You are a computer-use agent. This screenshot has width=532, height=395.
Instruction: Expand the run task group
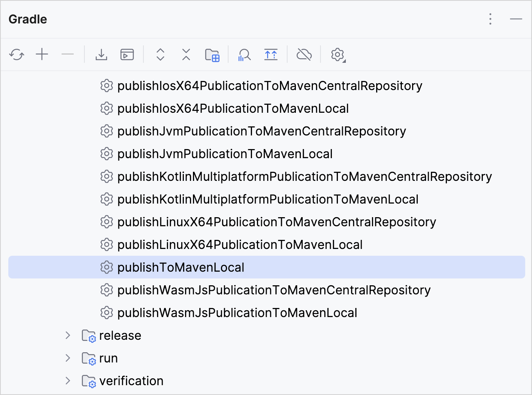pyautogui.click(x=68, y=358)
